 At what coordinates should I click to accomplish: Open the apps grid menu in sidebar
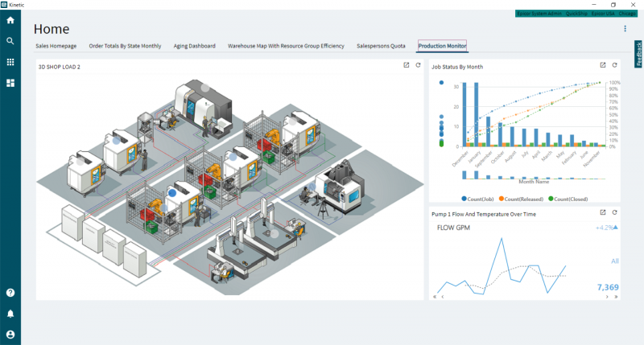(x=10, y=62)
